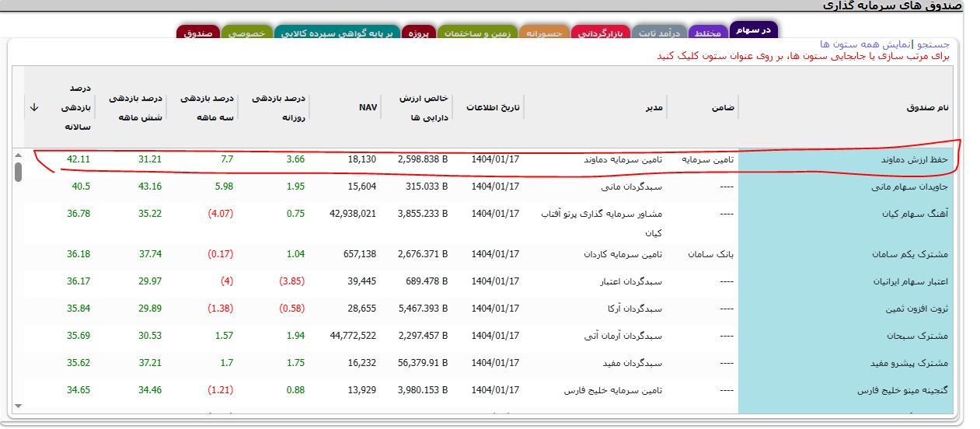Open the درآمد ثابت tab
This screenshot has width=980, height=429.
click(659, 33)
